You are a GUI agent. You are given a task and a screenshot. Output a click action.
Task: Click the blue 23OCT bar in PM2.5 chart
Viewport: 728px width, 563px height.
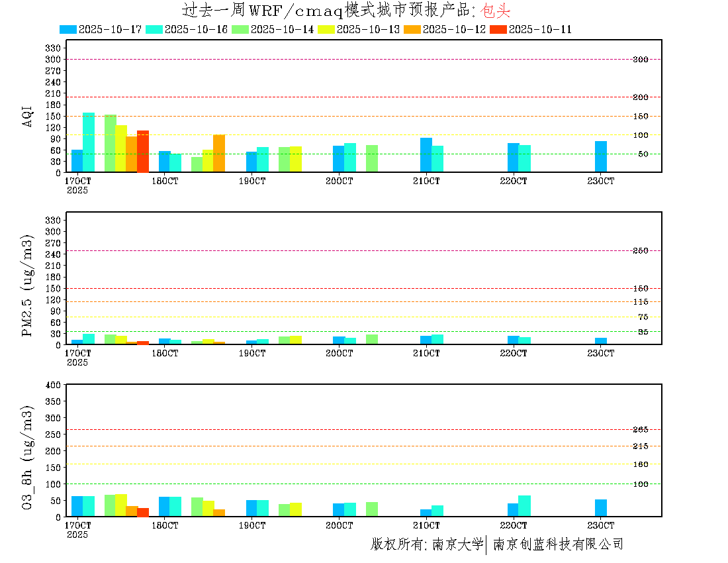tap(600, 341)
